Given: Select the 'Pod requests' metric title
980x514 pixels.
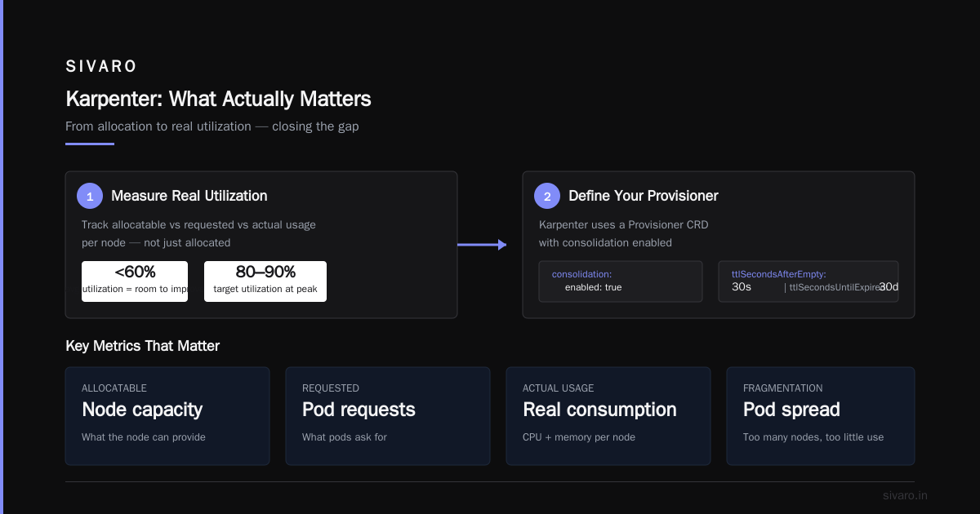Looking at the screenshot, I should coord(359,410).
